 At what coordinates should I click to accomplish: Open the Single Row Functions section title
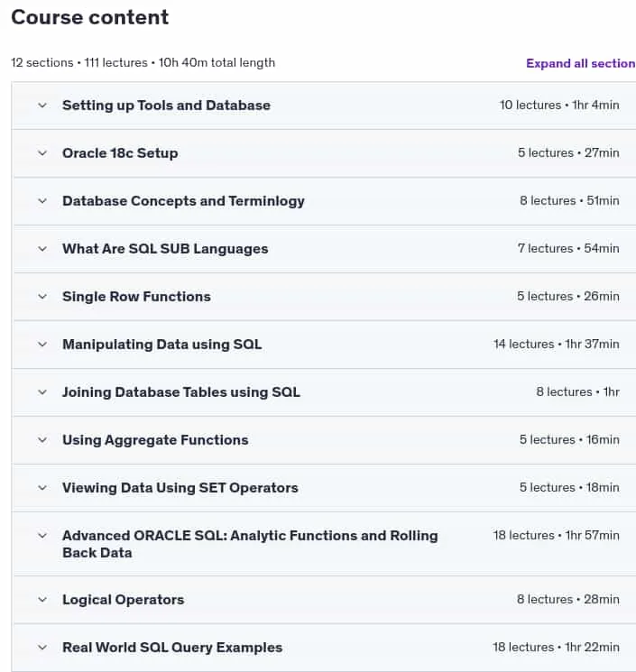[136, 297]
